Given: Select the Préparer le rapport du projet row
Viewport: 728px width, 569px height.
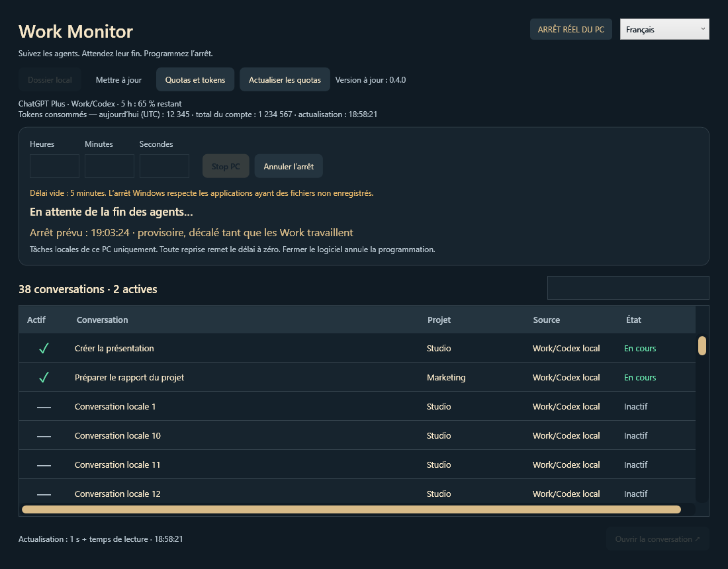Looking at the screenshot, I should coord(357,377).
